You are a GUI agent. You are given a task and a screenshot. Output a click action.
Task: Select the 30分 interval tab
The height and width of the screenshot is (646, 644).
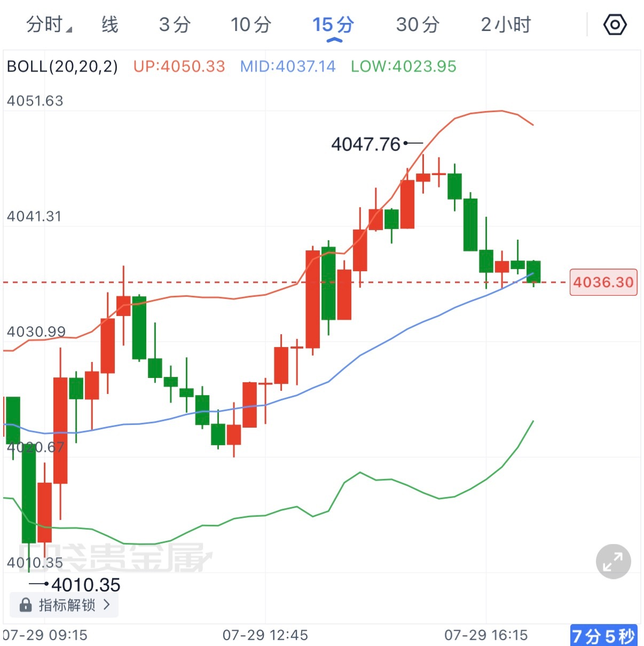[418, 25]
